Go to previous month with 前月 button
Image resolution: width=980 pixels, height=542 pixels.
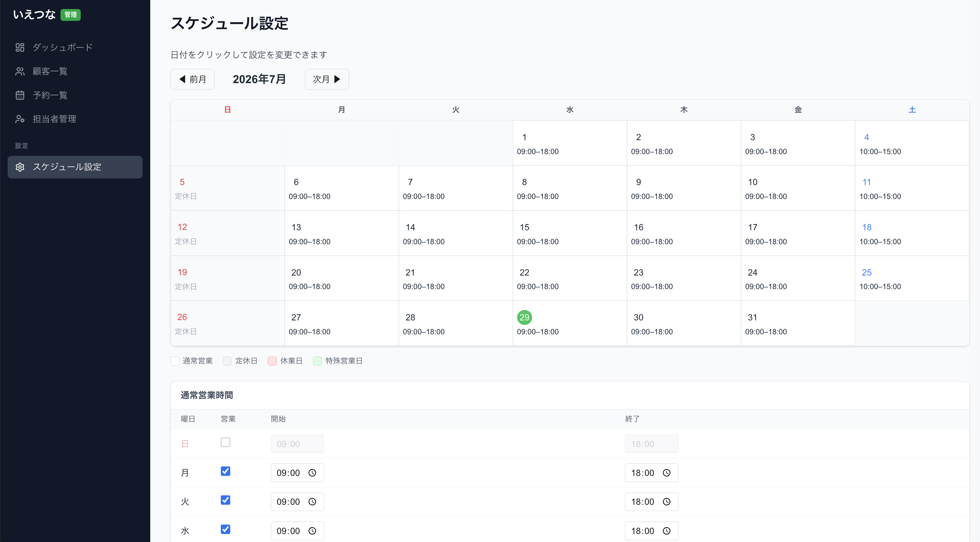(193, 79)
